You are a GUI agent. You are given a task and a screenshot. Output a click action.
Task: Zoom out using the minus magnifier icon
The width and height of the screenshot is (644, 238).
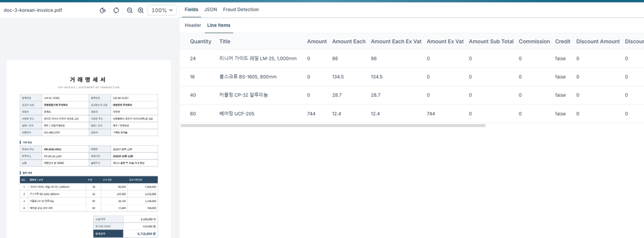130,10
